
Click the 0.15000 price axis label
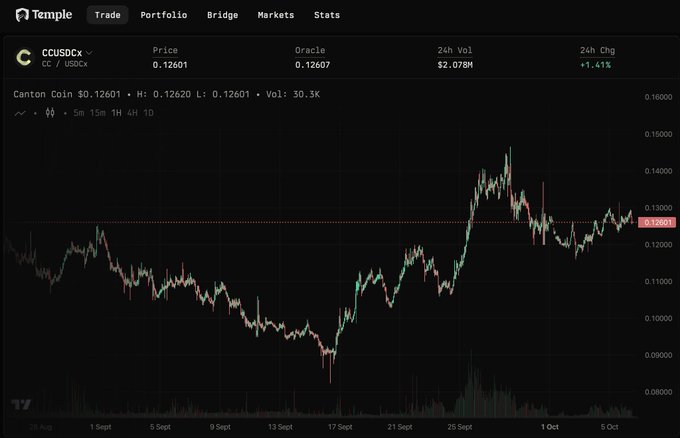pyautogui.click(x=658, y=134)
